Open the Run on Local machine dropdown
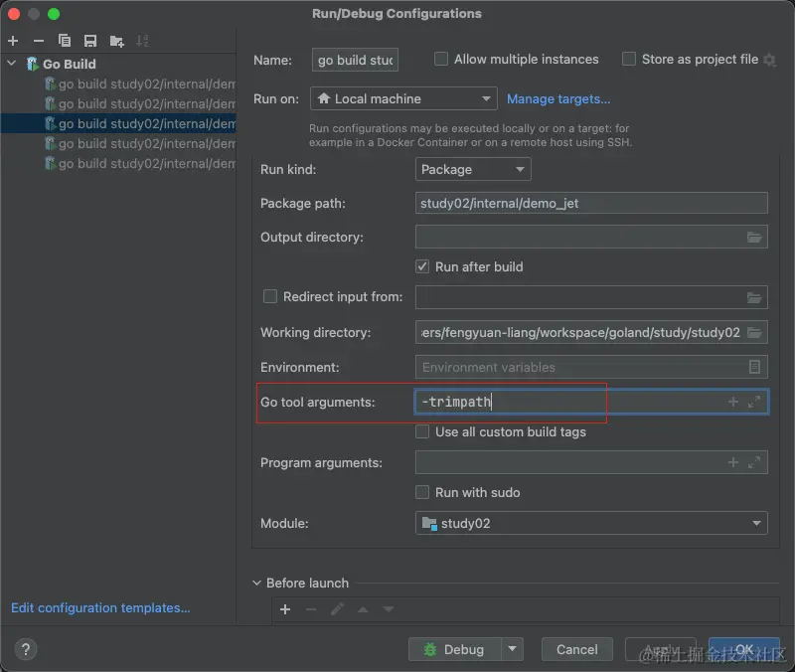 point(403,98)
